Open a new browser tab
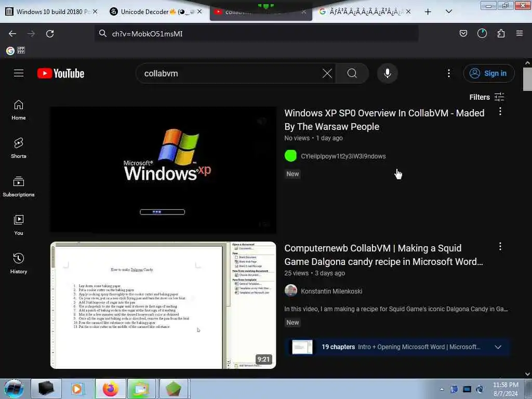The width and height of the screenshot is (532, 399). pyautogui.click(x=428, y=12)
